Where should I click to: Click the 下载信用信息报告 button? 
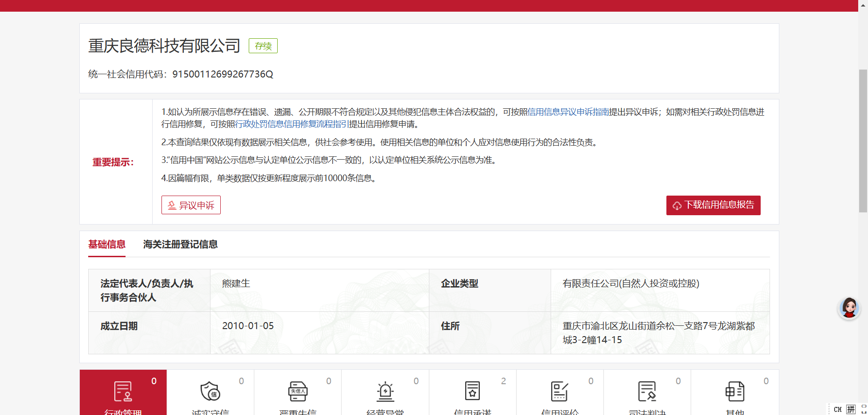pyautogui.click(x=713, y=205)
